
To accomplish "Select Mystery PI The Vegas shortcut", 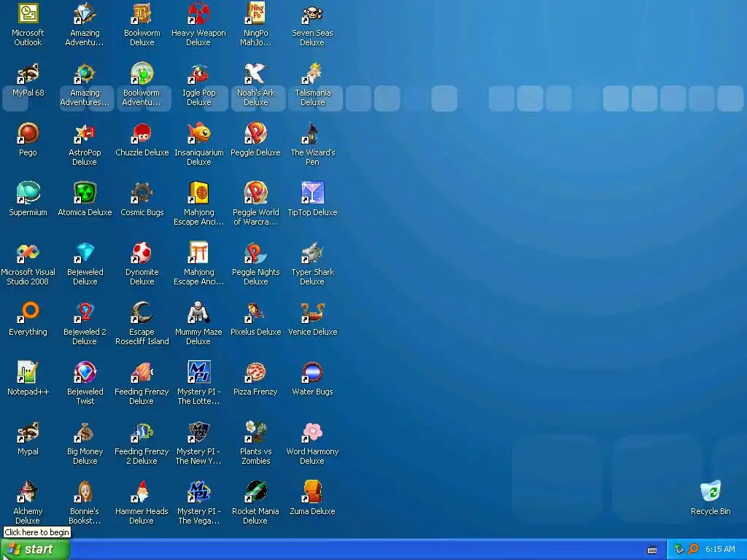I will point(198,491).
